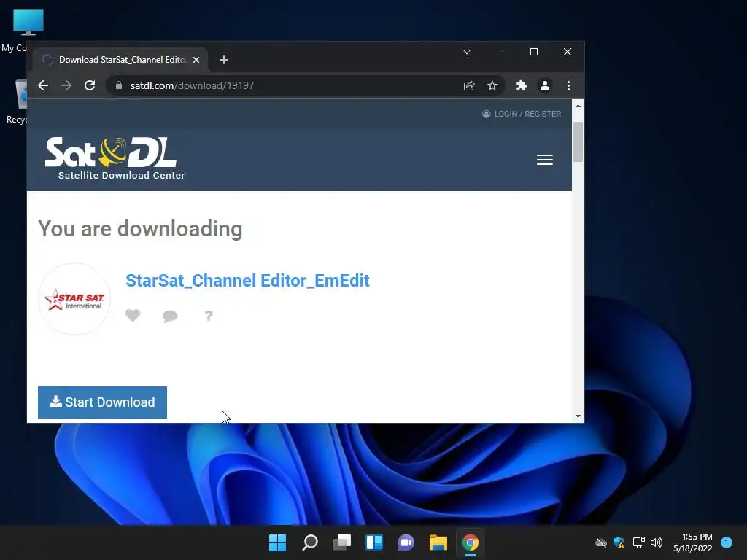Screen dimensions: 747x560
Task: Open Chrome three-dot menu
Action: 568,85
